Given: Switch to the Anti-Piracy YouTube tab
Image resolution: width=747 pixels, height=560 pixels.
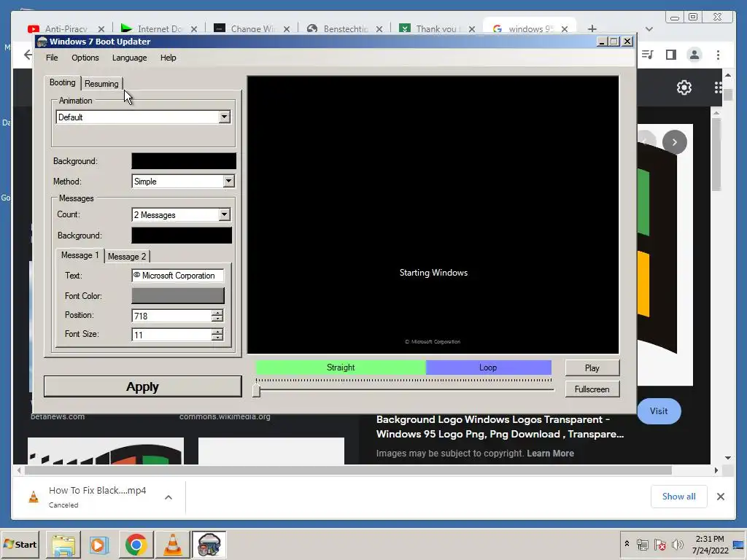Looking at the screenshot, I should (x=66, y=29).
